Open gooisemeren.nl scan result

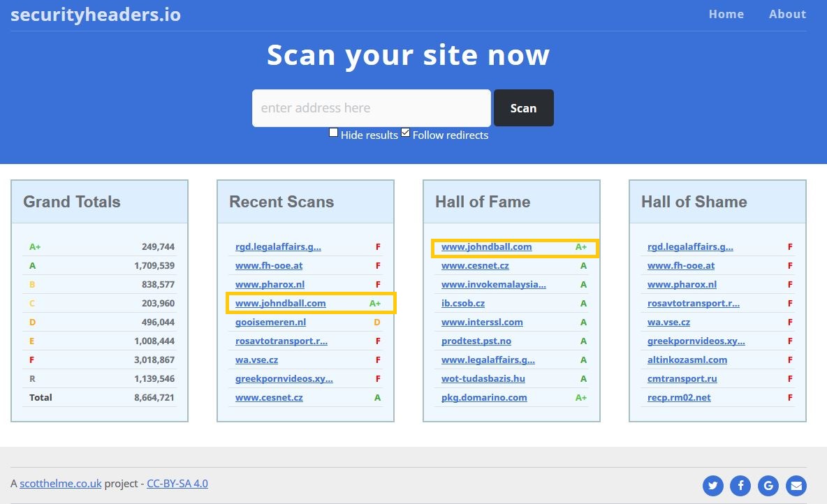pyautogui.click(x=270, y=322)
